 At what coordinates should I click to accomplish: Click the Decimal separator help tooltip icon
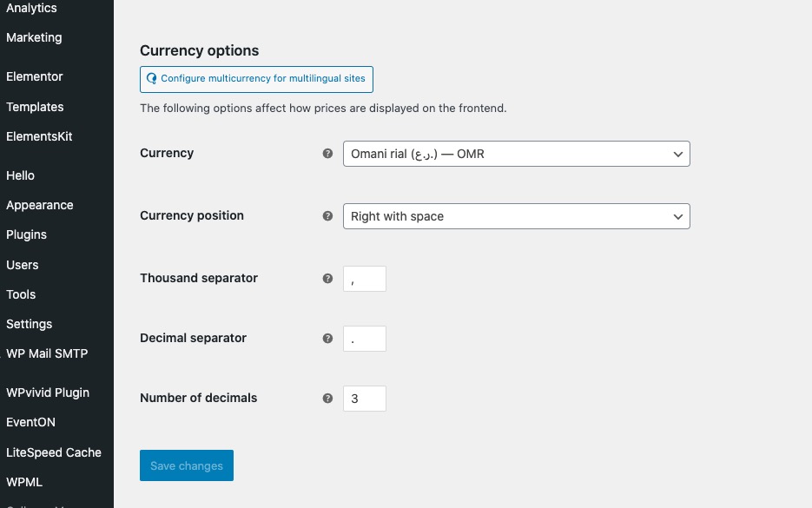tap(327, 339)
